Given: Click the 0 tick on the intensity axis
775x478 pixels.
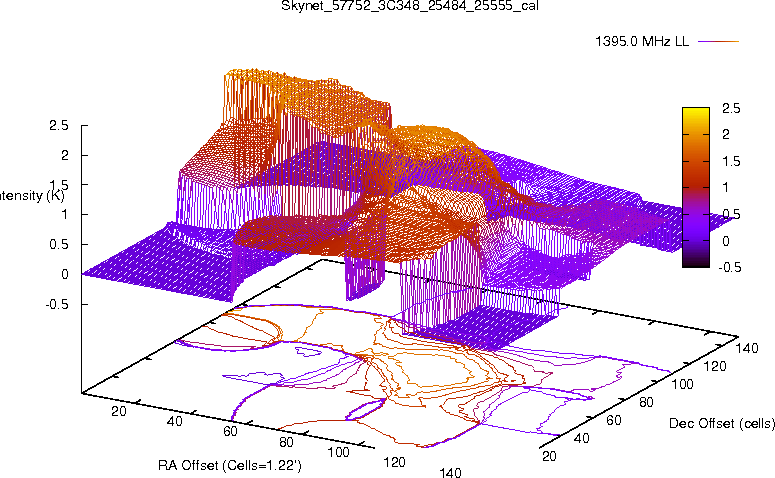Looking at the screenshot, I should pyautogui.click(x=65, y=274).
